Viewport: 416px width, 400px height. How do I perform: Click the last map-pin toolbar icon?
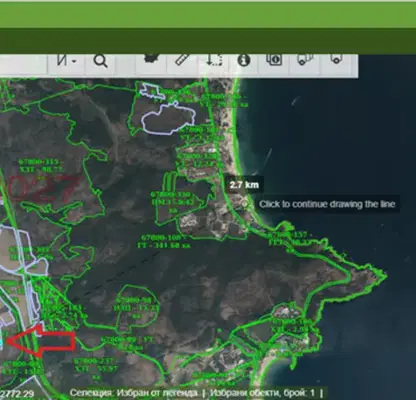tap(336, 59)
